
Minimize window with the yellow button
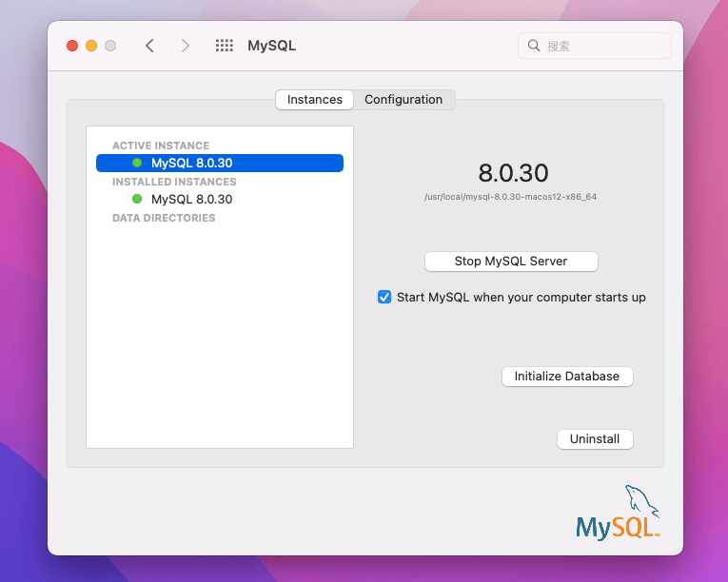[x=91, y=46]
